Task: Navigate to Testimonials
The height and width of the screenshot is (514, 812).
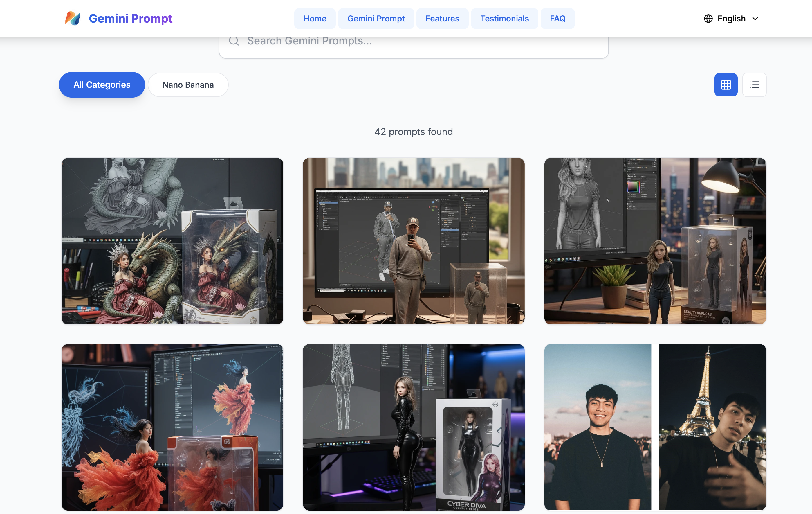Action: coord(504,19)
